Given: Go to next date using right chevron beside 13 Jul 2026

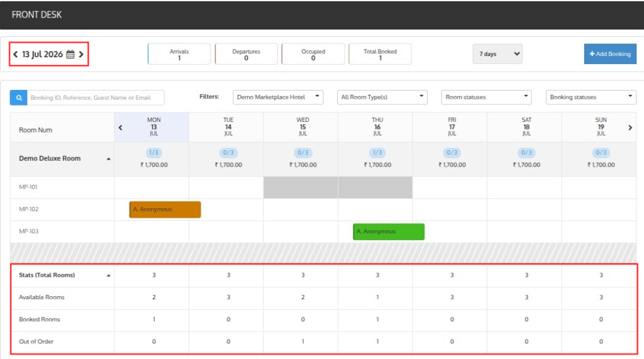Looking at the screenshot, I should (x=81, y=54).
